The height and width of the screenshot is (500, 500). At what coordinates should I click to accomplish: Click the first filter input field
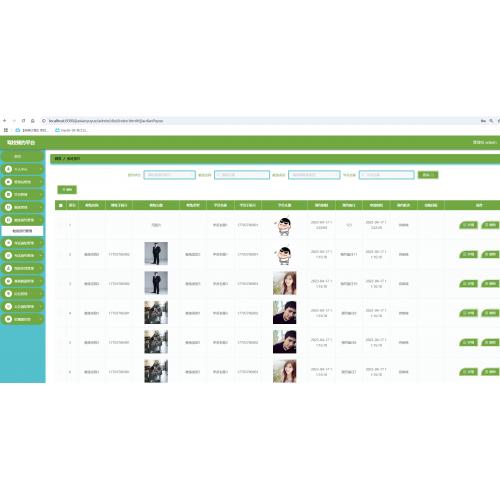coord(170,175)
